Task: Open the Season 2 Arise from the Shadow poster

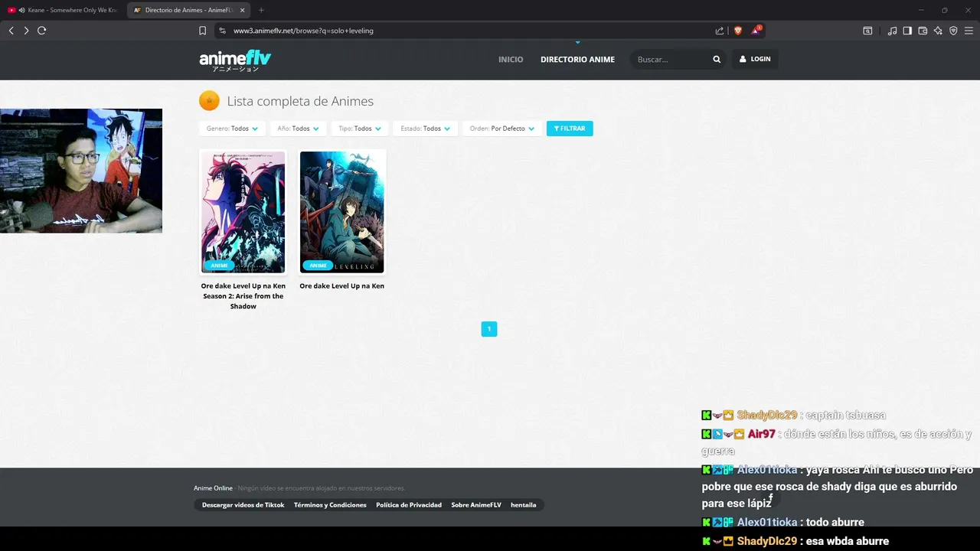Action: (x=243, y=212)
